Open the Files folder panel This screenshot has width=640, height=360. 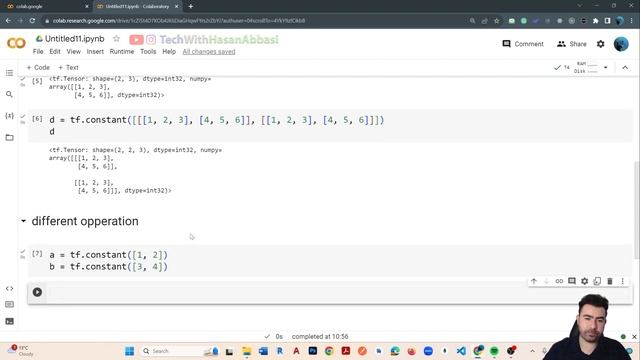9,138
